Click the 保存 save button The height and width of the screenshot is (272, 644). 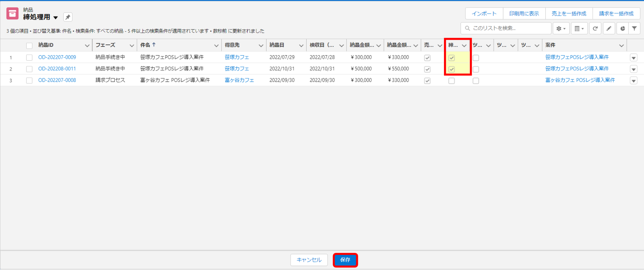pos(345,260)
